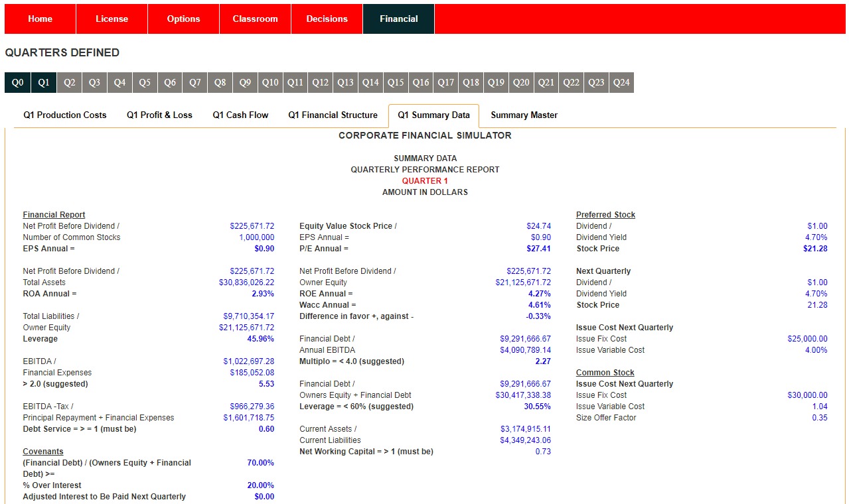Select the Preferred Stock section heading

click(x=605, y=215)
